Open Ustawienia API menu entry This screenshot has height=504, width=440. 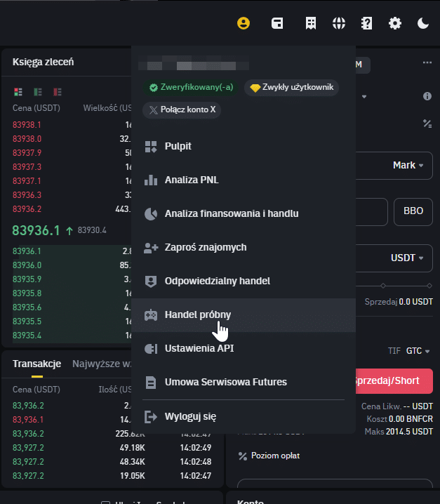(244, 349)
